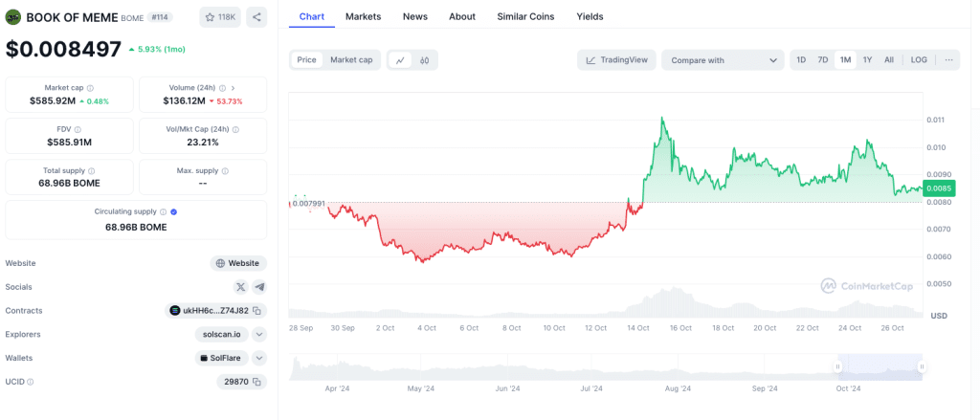Click the BOOK OF MEME coin logo
Image resolution: width=980 pixels, height=420 pixels.
click(13, 17)
